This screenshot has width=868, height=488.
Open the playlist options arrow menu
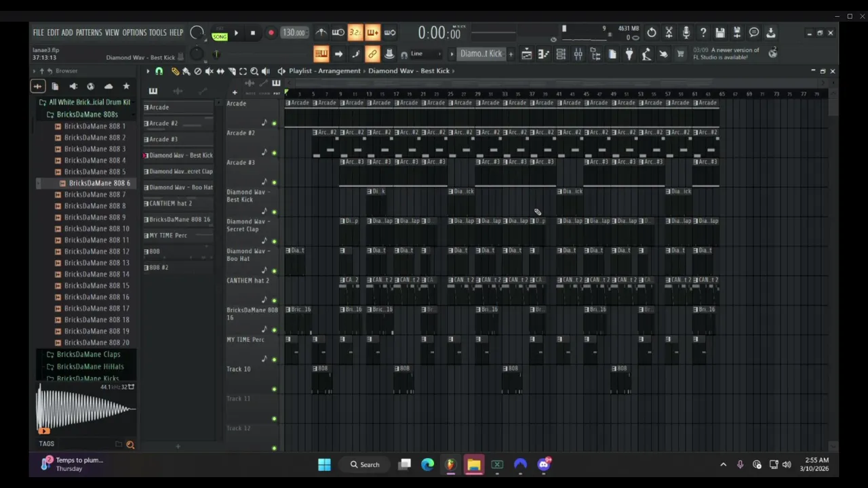(x=148, y=71)
